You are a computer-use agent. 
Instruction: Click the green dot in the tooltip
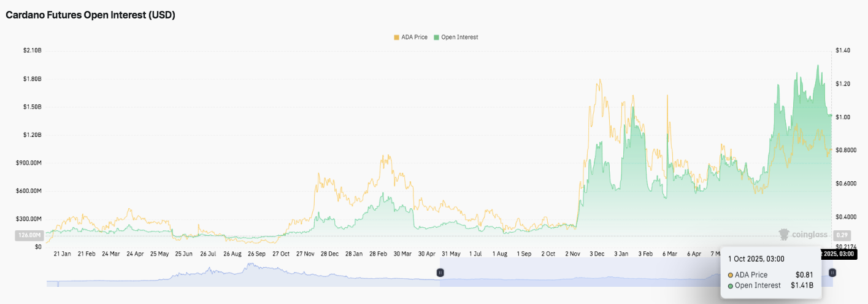[x=731, y=286]
